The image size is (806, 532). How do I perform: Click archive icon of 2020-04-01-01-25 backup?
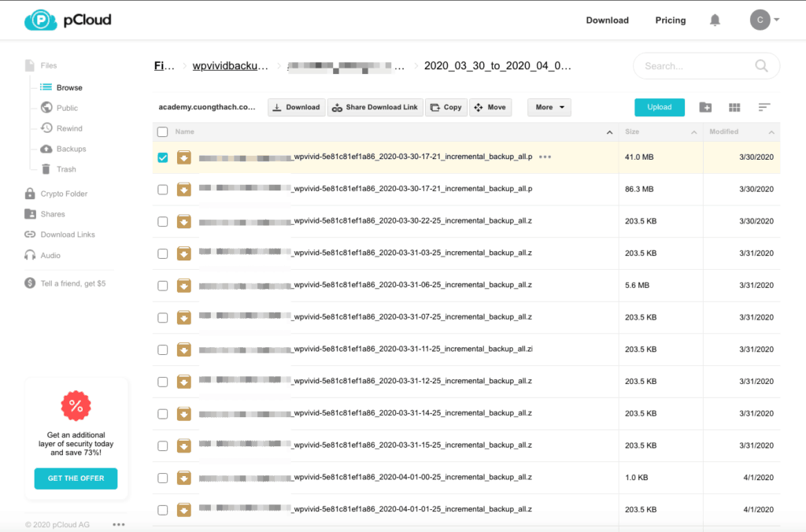coord(184,510)
